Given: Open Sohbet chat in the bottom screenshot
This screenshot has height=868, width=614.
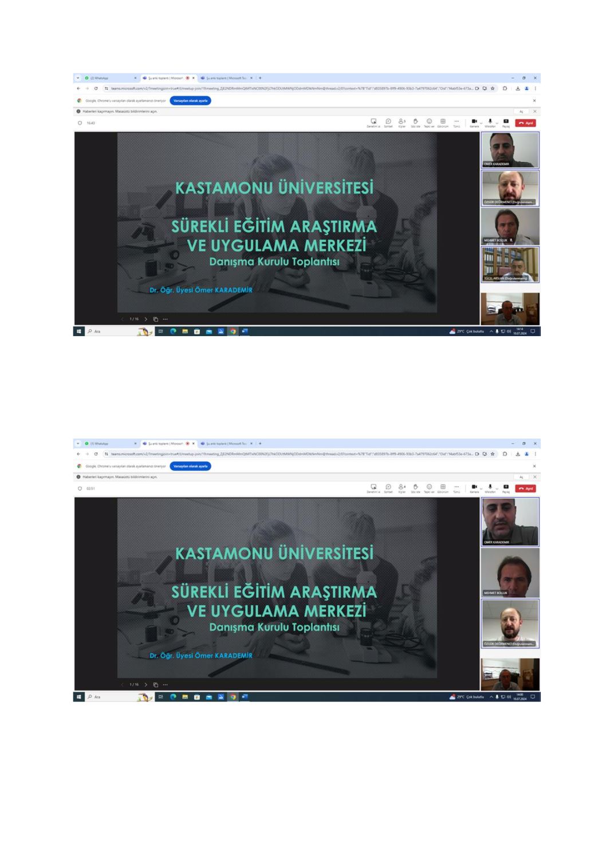Looking at the screenshot, I should tap(388, 488).
